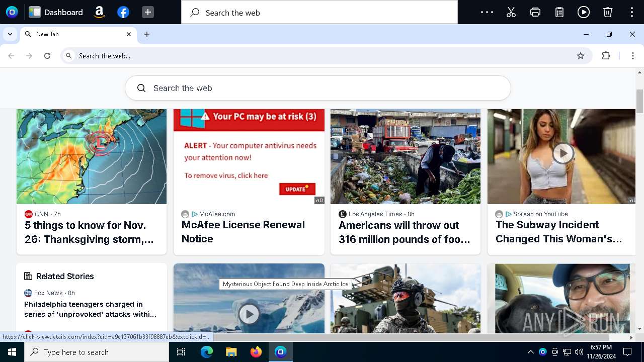The image size is (644, 362).
Task: Click 'To remove virus, click here' link
Action: (x=226, y=175)
